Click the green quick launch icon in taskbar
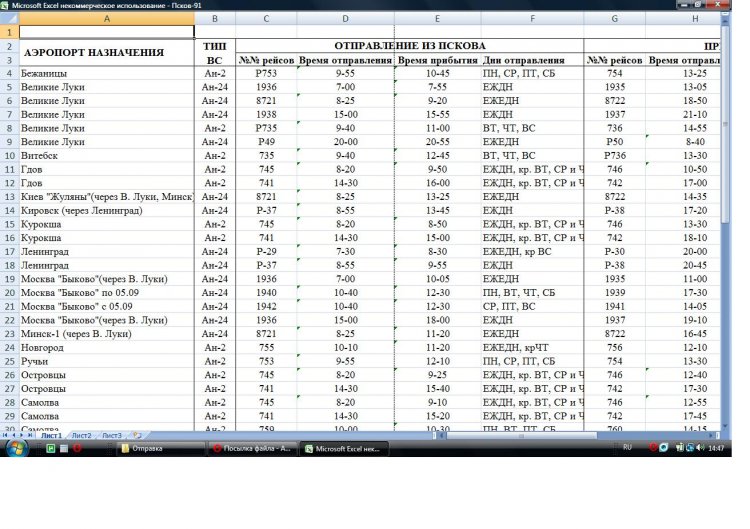This screenshot has width=750, height=529. (50, 449)
